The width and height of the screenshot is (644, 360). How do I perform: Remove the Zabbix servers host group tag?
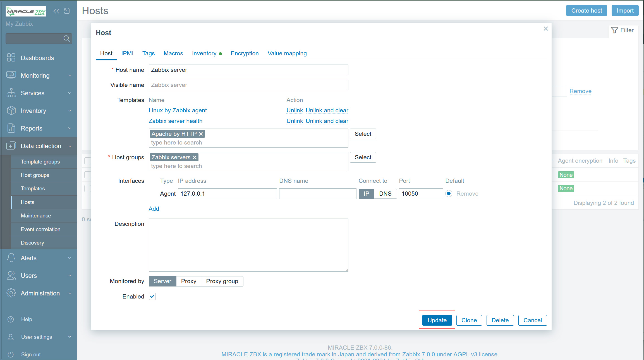pos(195,157)
